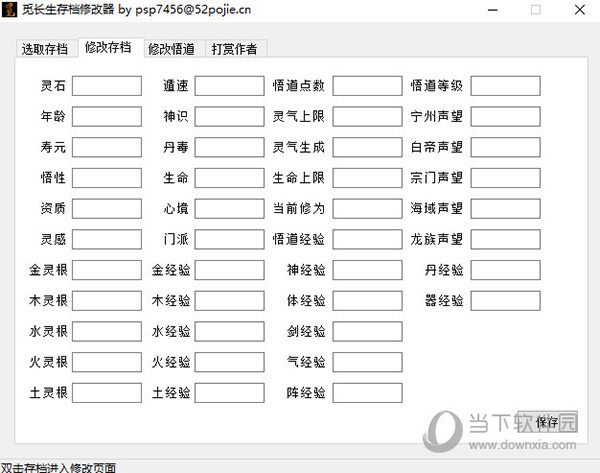Click the 丹毒 input box
600x473 pixels.
229,147
